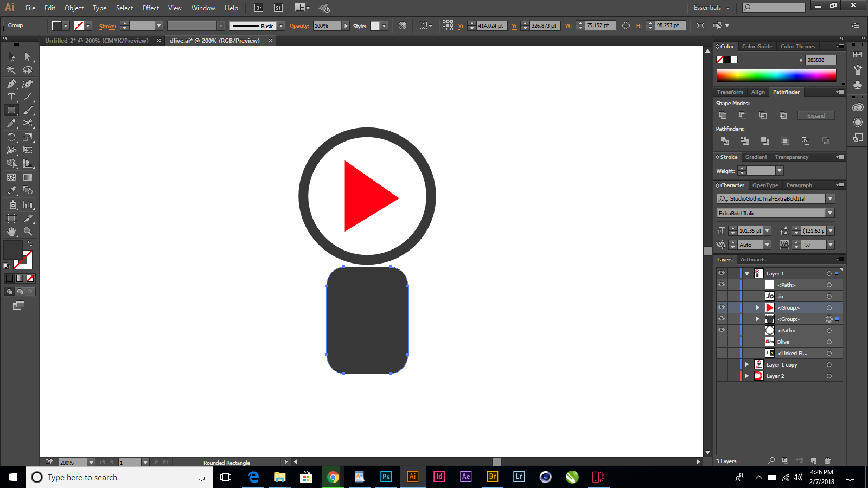Select the Rounded Rectangle tool
Screen dimensions: 868x488
tap(11, 110)
